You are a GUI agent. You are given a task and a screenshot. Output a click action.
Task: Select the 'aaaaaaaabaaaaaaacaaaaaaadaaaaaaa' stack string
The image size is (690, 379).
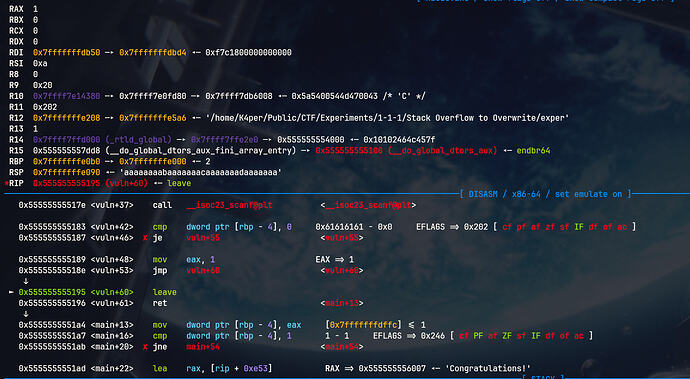[201, 172]
